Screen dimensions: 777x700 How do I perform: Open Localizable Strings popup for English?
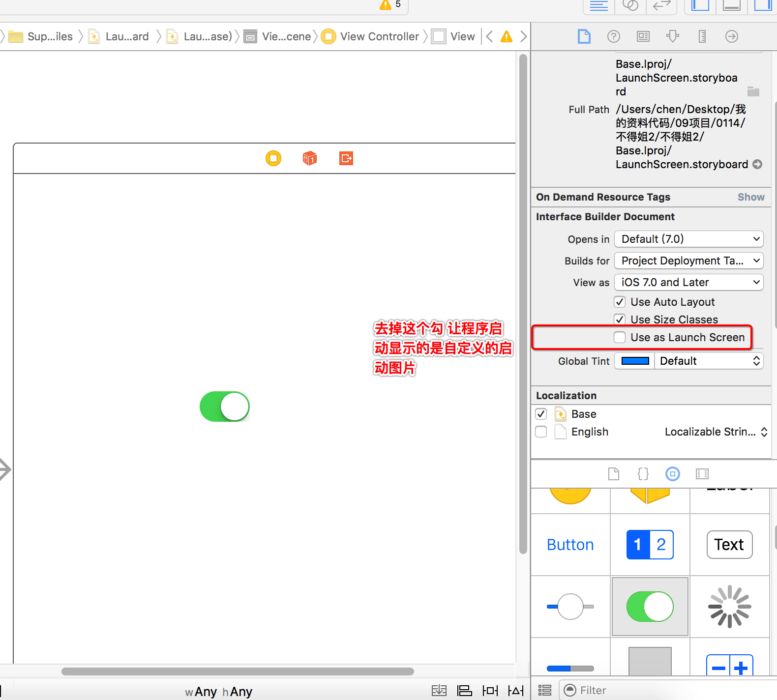pyautogui.click(x=716, y=432)
